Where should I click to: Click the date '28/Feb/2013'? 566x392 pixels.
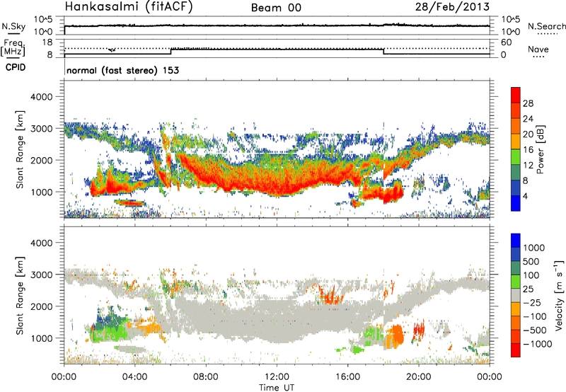[452, 6]
